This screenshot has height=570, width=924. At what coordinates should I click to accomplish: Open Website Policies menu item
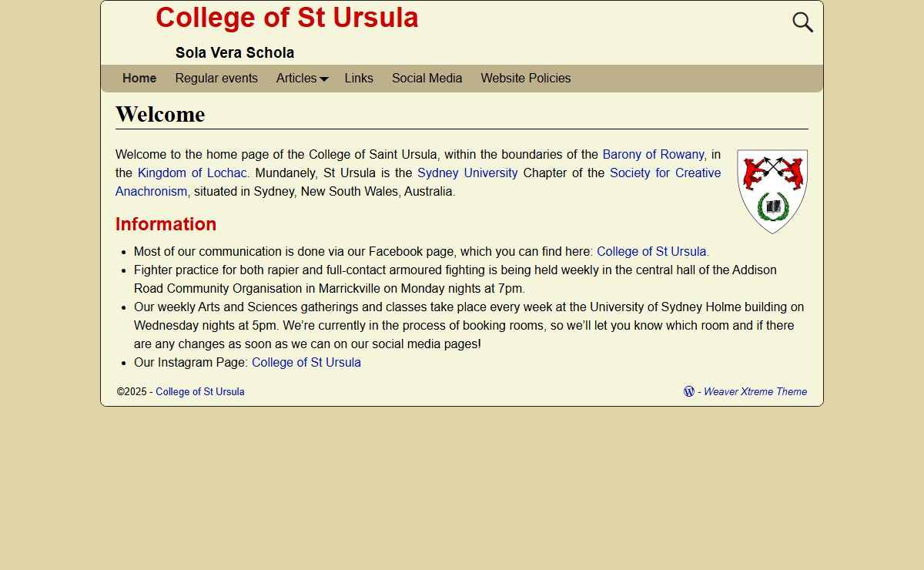coord(526,78)
